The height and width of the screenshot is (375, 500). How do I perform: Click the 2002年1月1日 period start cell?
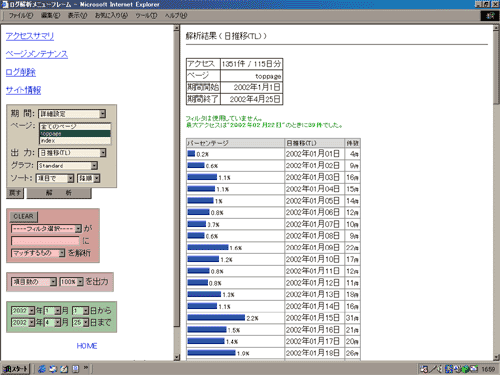click(x=251, y=87)
